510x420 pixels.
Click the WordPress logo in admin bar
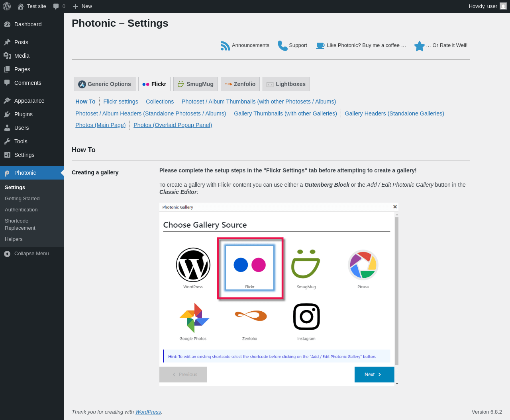pyautogui.click(x=7, y=6)
